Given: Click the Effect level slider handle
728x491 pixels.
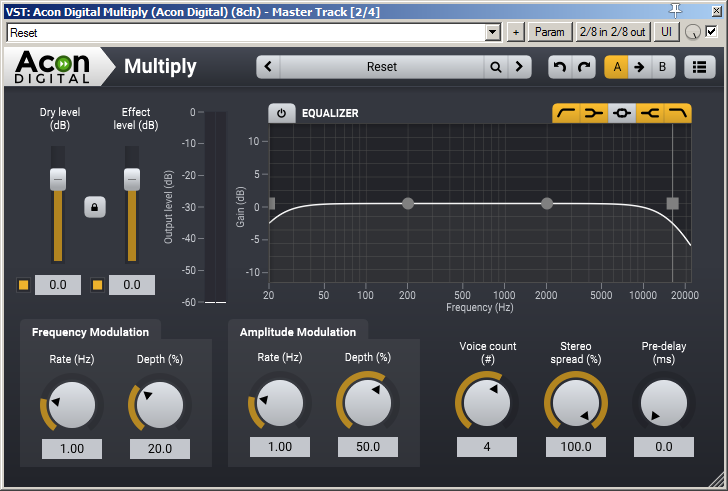Looking at the screenshot, I should pyautogui.click(x=132, y=179).
